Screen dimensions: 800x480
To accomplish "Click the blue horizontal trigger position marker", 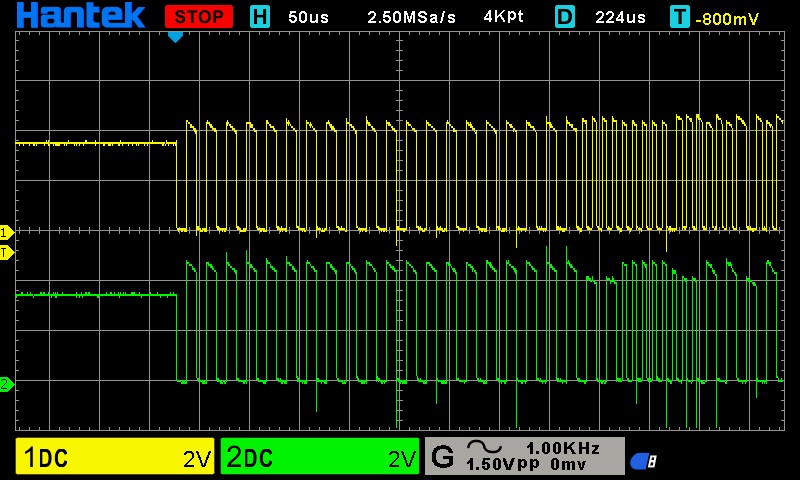I will (176, 37).
